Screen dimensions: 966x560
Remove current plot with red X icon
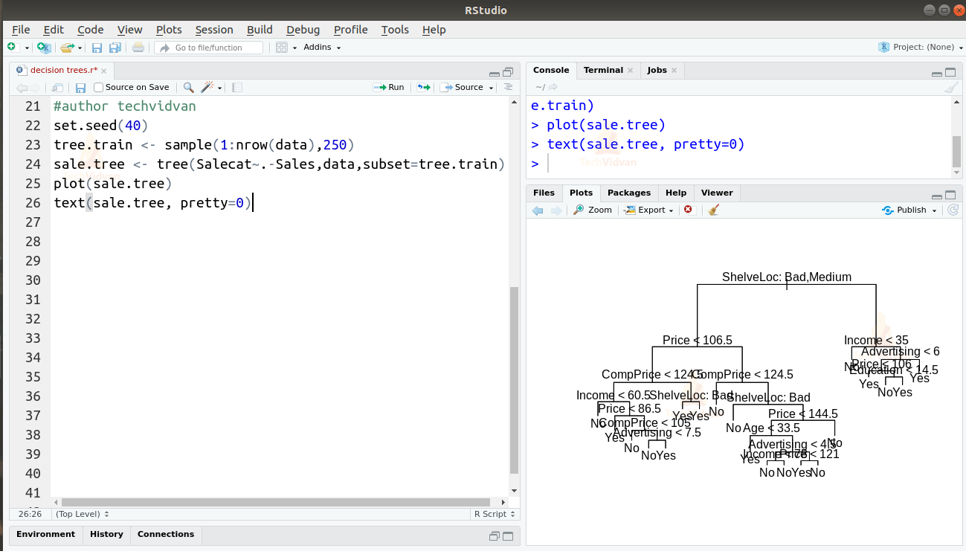(x=688, y=210)
